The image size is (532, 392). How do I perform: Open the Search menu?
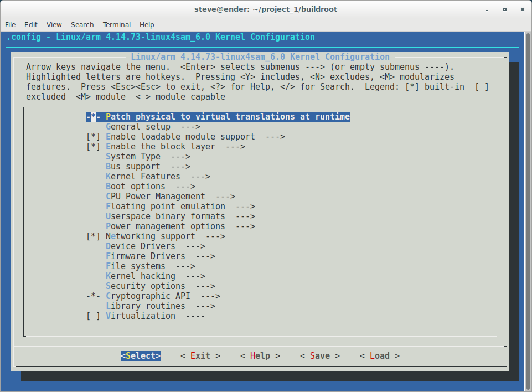pos(82,24)
